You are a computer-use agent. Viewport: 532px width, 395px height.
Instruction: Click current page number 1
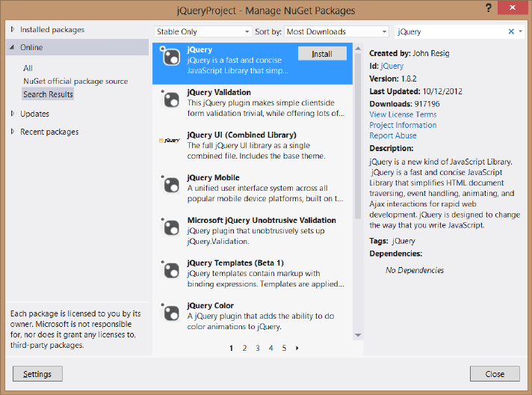[231, 348]
